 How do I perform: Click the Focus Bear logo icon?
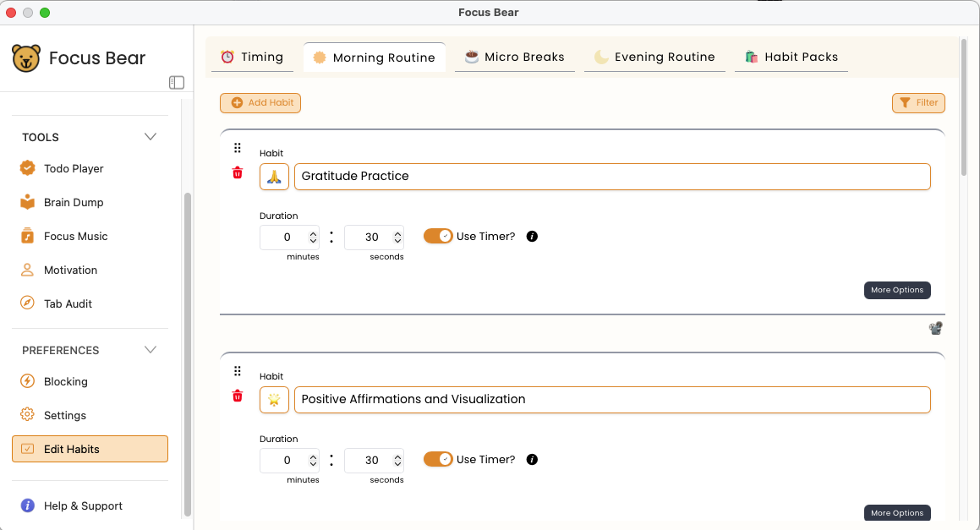point(26,58)
